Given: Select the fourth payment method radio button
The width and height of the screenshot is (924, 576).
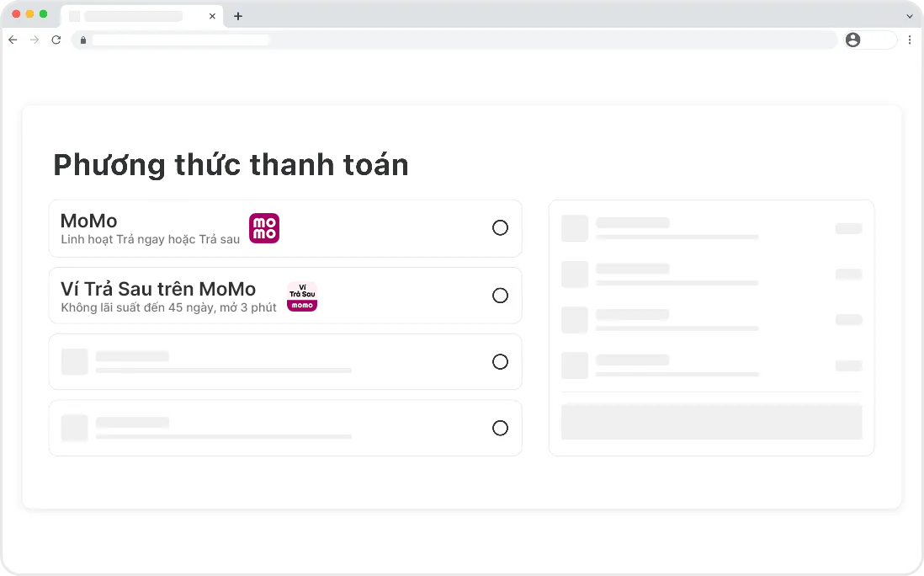Looking at the screenshot, I should click(500, 428).
